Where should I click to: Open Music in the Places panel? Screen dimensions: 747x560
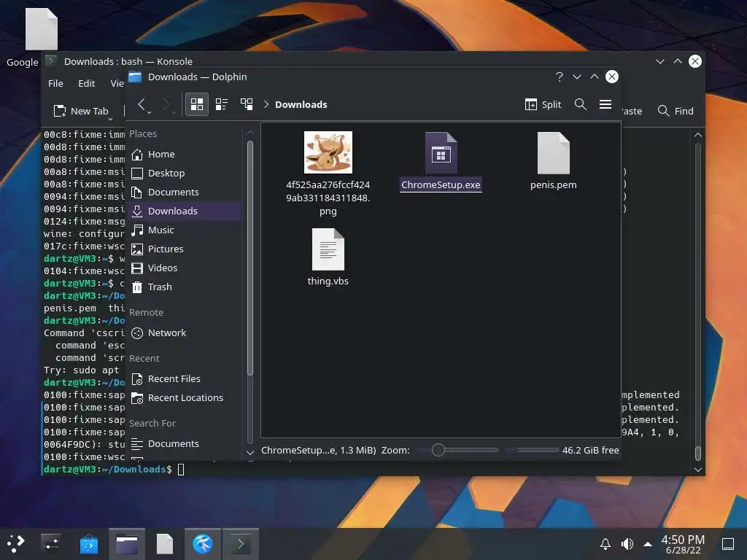click(x=184, y=230)
